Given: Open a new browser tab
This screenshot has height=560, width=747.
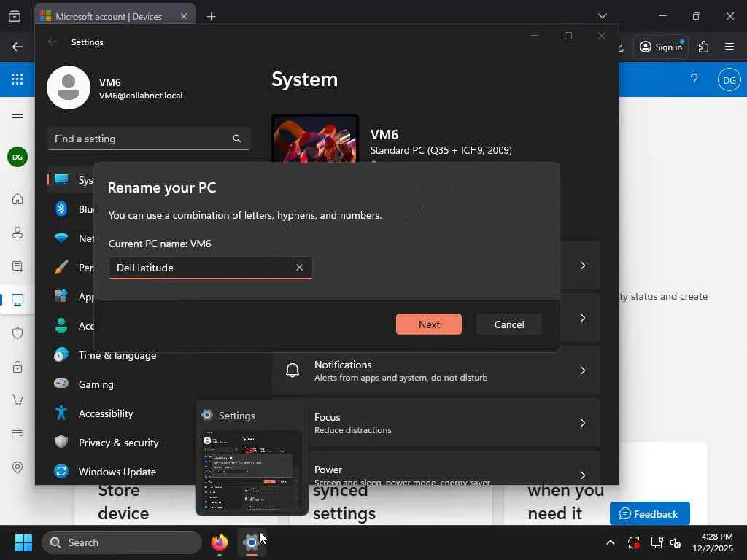Looking at the screenshot, I should pyautogui.click(x=211, y=17).
